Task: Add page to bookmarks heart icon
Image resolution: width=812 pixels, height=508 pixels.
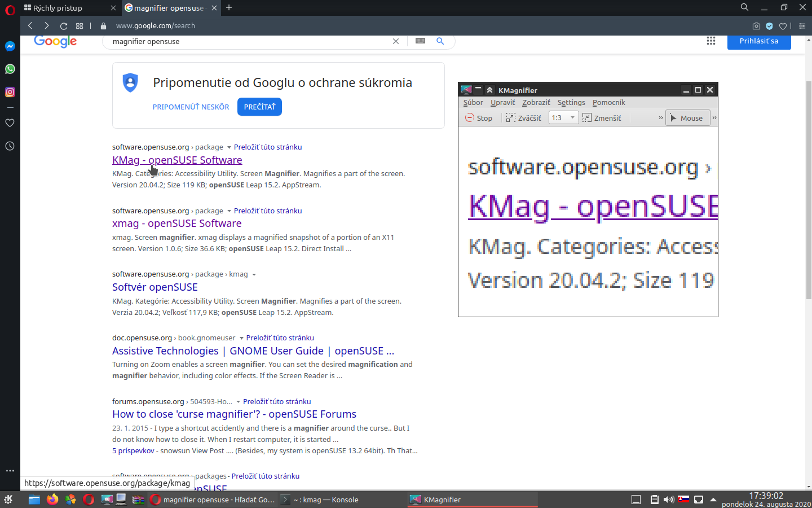Action: pos(783,26)
